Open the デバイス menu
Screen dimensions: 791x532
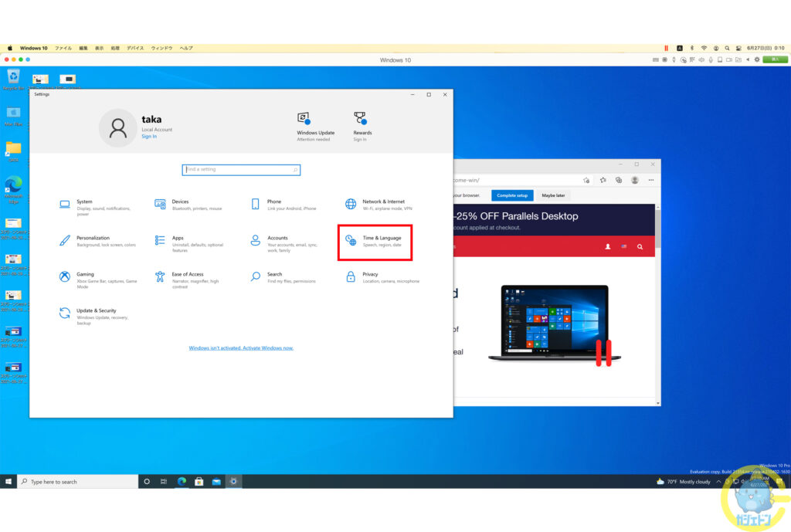pos(135,48)
